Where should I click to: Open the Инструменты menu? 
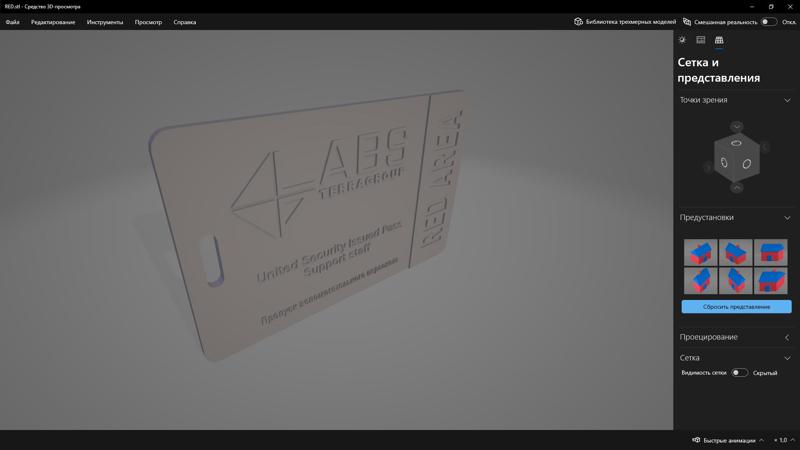105,22
